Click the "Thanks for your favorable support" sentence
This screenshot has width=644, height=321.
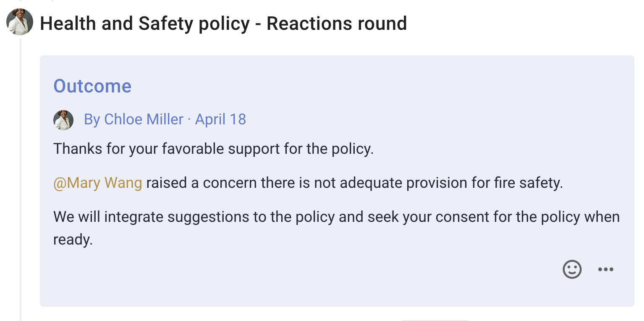[x=213, y=149]
